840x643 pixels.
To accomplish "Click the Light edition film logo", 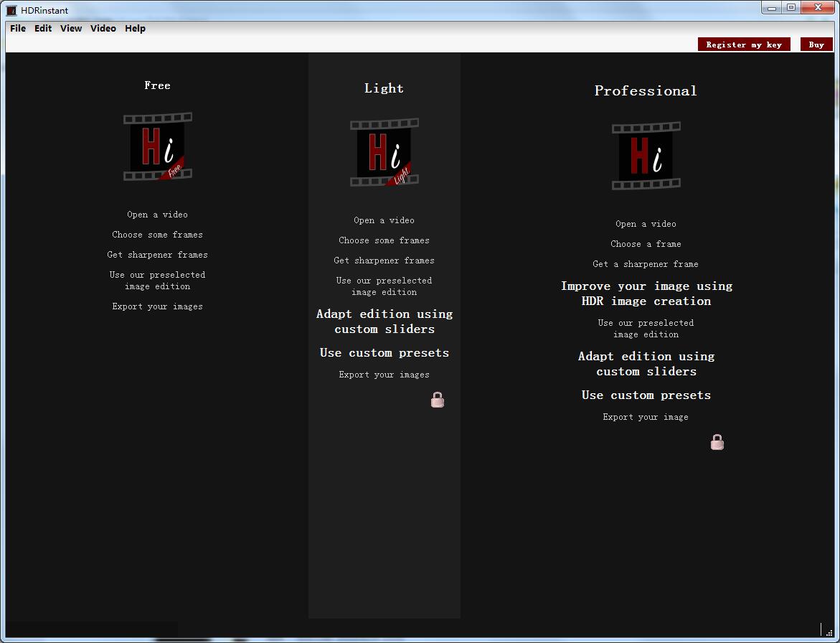I will 384,153.
